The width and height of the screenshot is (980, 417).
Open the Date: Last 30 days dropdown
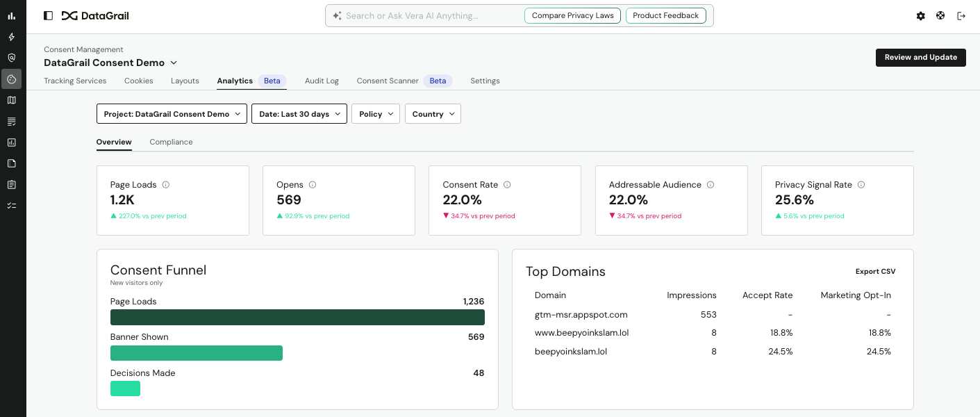click(299, 114)
